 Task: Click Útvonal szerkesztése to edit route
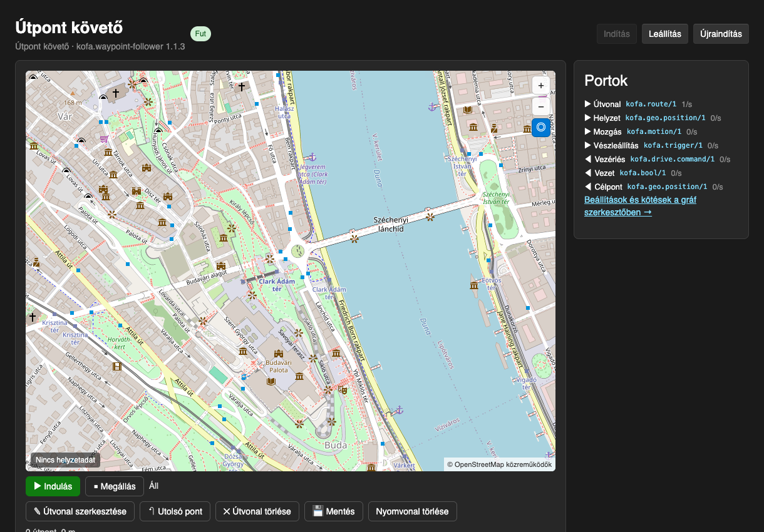80,511
